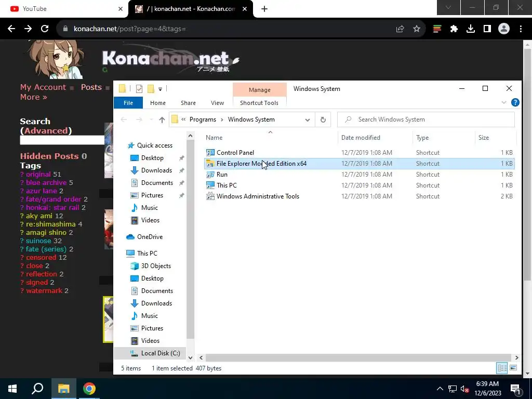Screen dimensions: 532x399
Task: Open Chrome three-dot menu
Action: coord(521,29)
